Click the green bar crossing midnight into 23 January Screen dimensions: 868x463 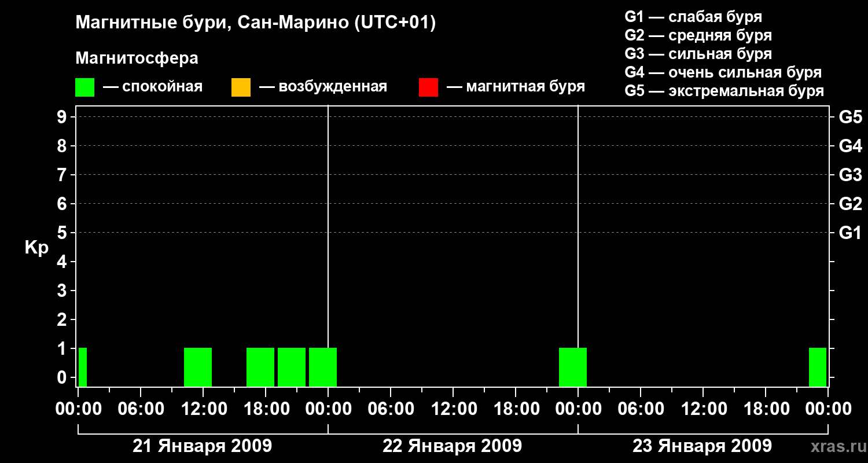(573, 367)
